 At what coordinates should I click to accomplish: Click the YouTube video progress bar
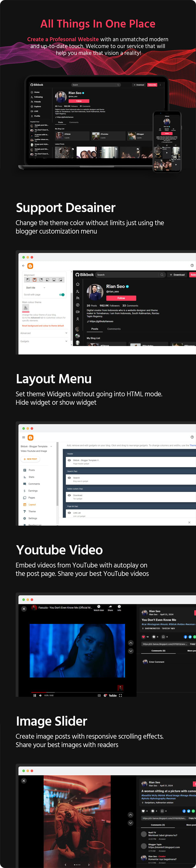click(77, 692)
